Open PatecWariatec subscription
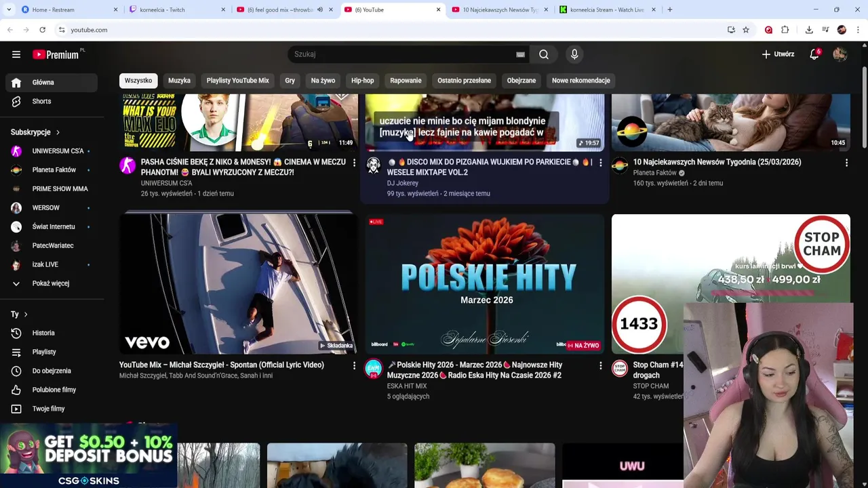868x488 pixels. click(x=52, y=245)
